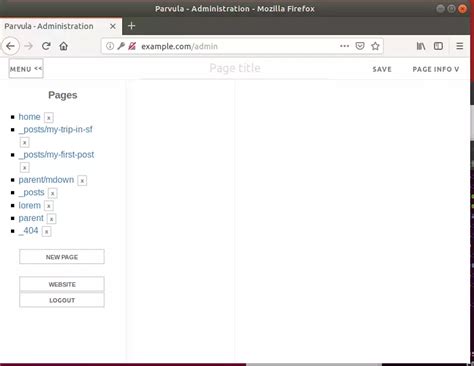Open the home page link
The height and width of the screenshot is (366, 474).
(x=29, y=117)
